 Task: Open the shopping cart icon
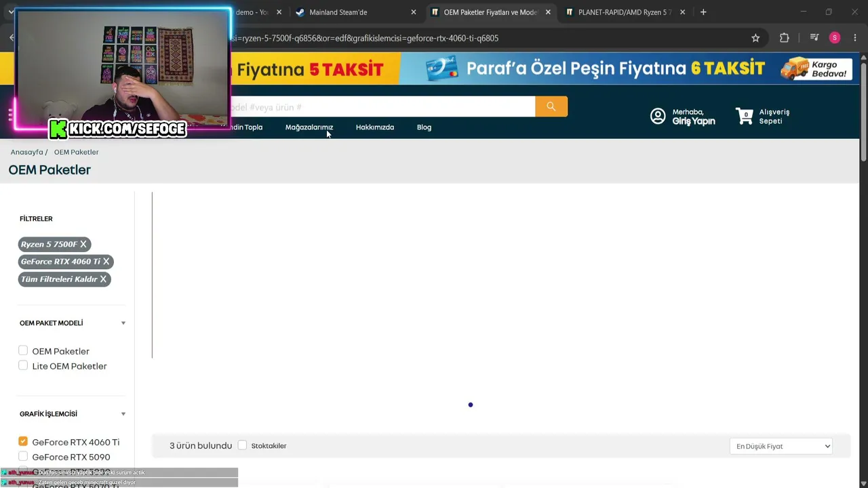pos(745,116)
